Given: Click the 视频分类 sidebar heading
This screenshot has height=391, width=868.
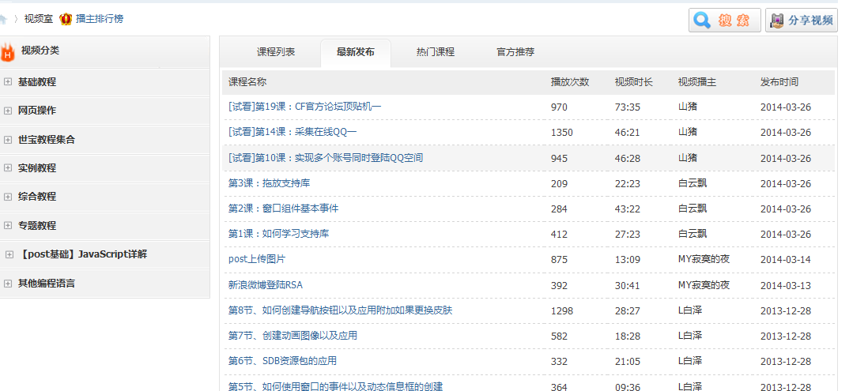Looking at the screenshot, I should tap(40, 51).
